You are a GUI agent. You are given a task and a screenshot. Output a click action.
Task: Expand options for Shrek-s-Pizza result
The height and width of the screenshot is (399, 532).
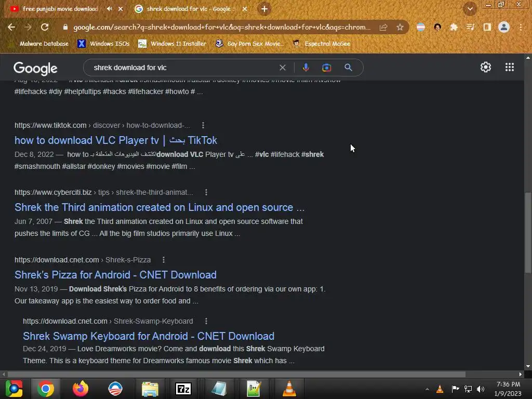pyautogui.click(x=164, y=260)
